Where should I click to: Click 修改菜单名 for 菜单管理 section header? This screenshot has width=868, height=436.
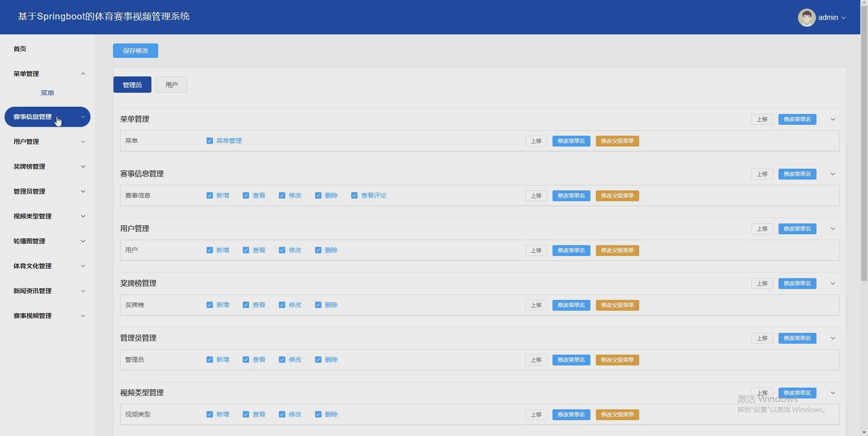pyautogui.click(x=797, y=119)
